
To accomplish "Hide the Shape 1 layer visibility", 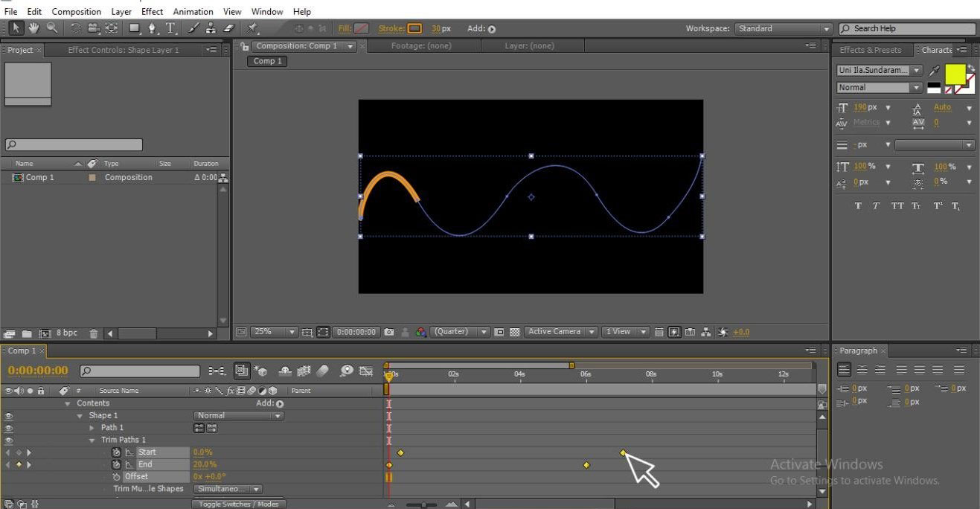I will coord(8,415).
